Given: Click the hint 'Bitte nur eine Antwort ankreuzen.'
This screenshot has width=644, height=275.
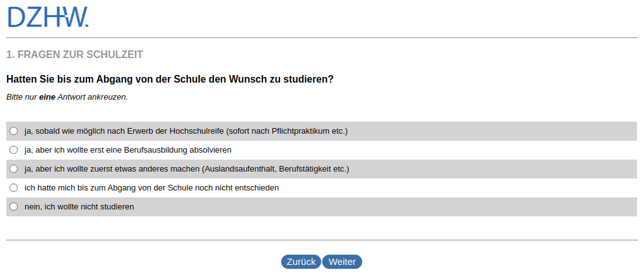Looking at the screenshot, I should tap(67, 97).
